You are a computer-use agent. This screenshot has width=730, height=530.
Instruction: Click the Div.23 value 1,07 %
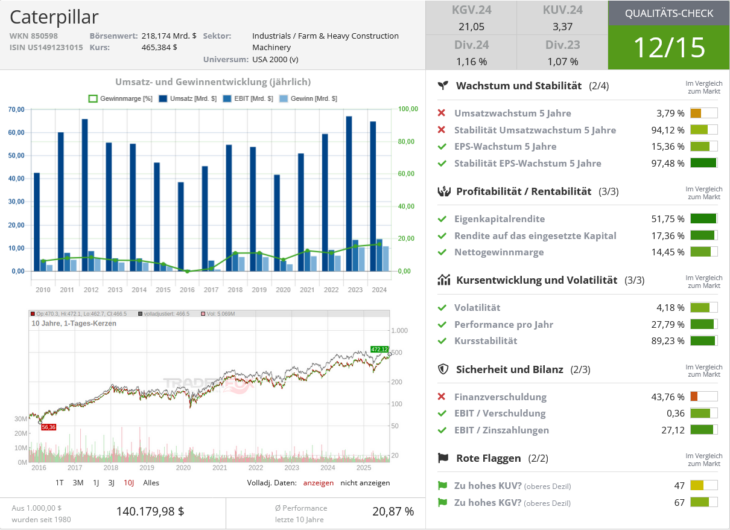coord(562,61)
